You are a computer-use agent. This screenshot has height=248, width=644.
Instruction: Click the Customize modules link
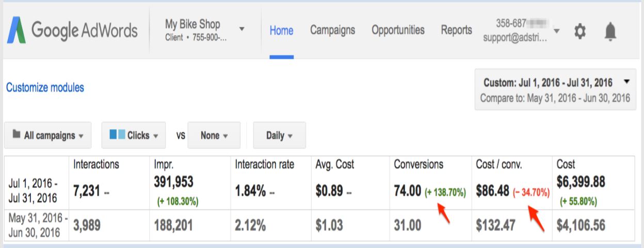tap(45, 88)
